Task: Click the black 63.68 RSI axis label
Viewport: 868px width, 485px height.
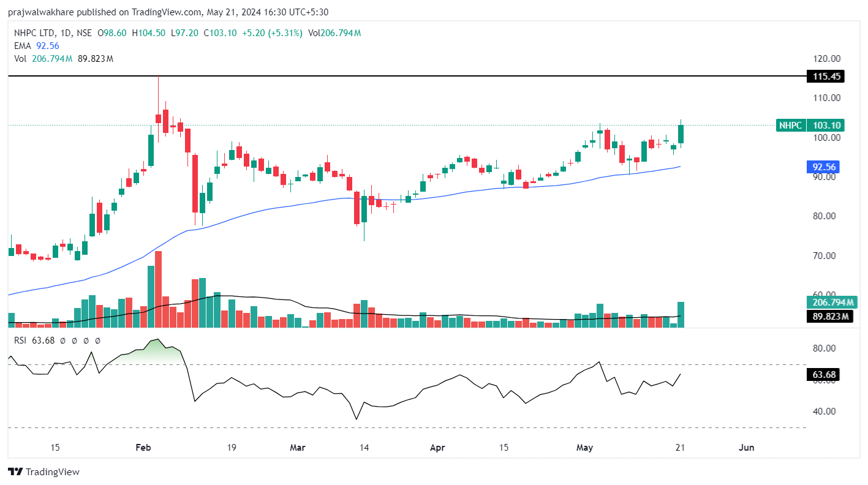Action: (x=825, y=375)
